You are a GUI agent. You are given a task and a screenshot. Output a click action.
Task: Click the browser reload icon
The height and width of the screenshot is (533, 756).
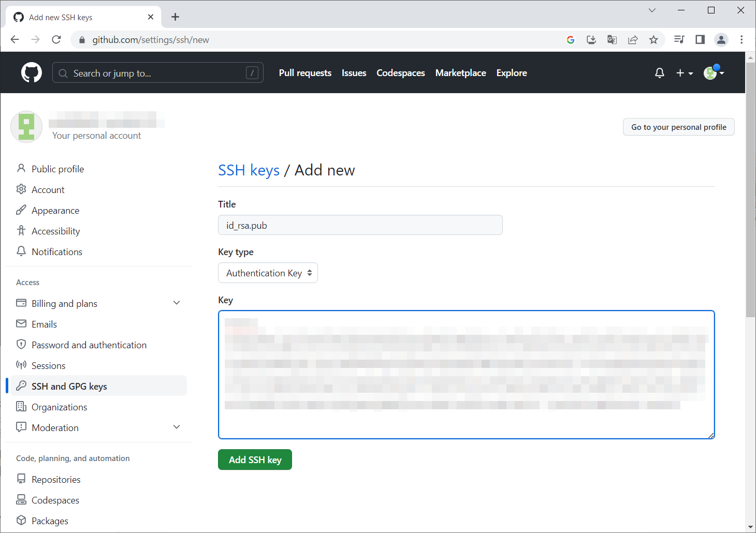56,40
